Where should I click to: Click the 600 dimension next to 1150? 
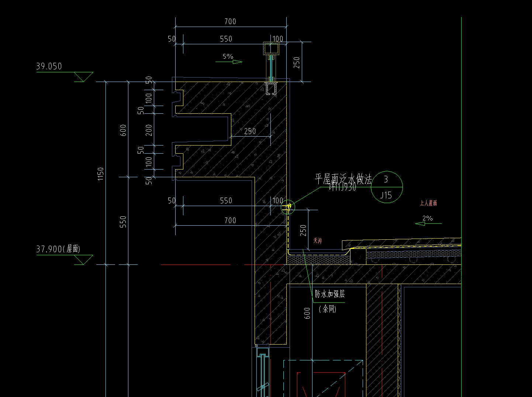point(123,130)
